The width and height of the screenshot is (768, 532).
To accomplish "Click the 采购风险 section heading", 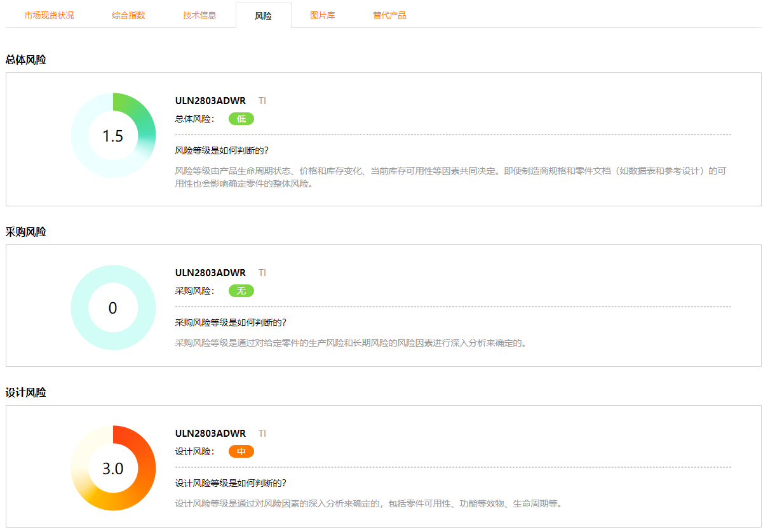I will pyautogui.click(x=26, y=232).
